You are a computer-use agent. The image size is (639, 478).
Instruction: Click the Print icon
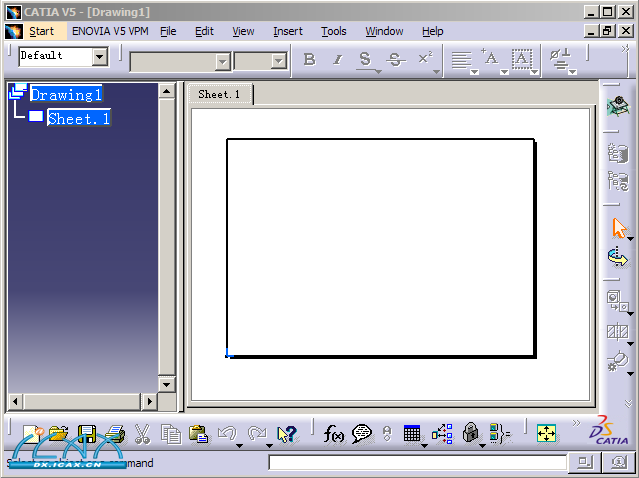click(115, 434)
